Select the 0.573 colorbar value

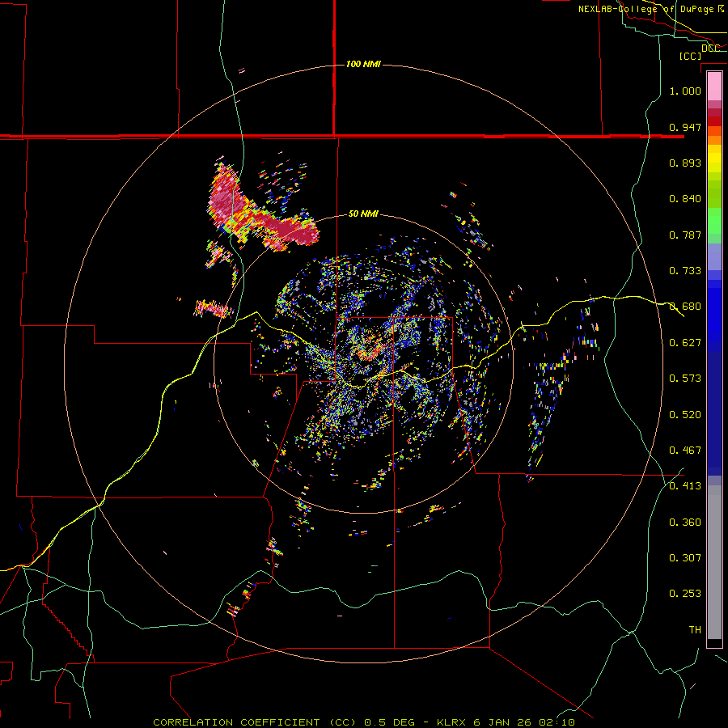pos(685,379)
